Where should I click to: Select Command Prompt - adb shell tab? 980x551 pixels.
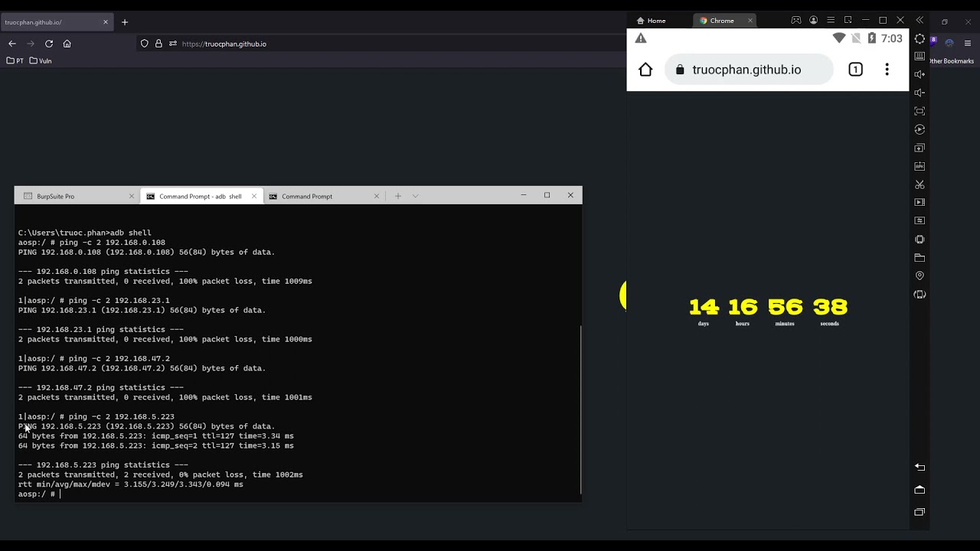click(x=201, y=196)
